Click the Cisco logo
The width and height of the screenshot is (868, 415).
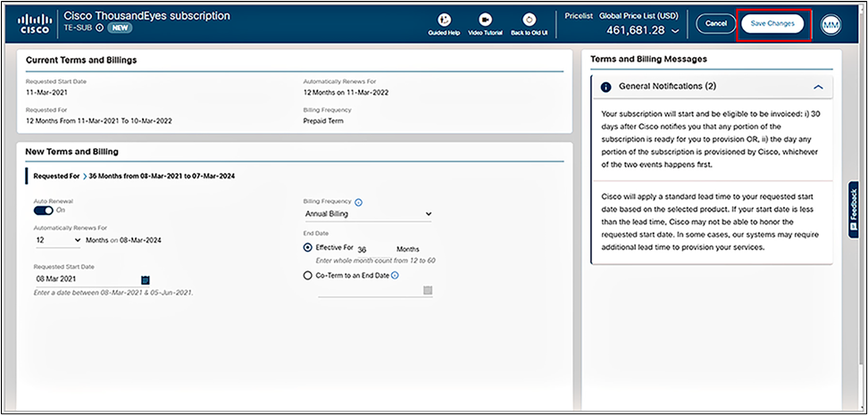(34, 24)
